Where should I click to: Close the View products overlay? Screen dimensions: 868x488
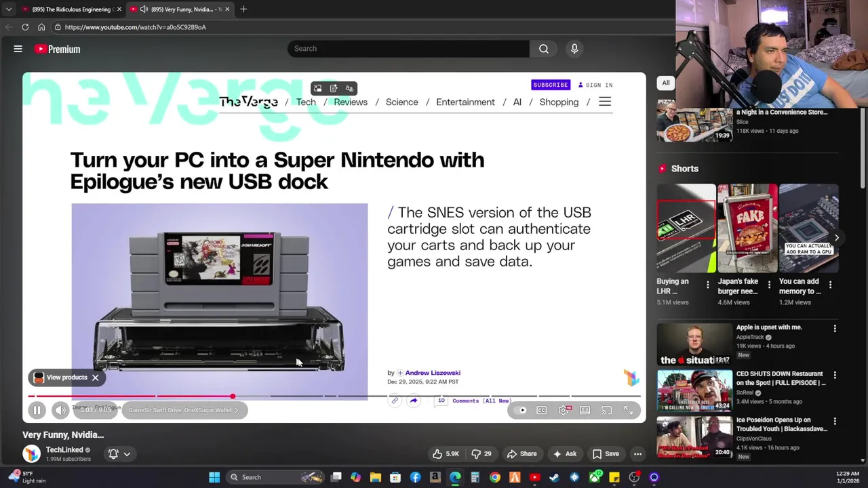[95, 378]
